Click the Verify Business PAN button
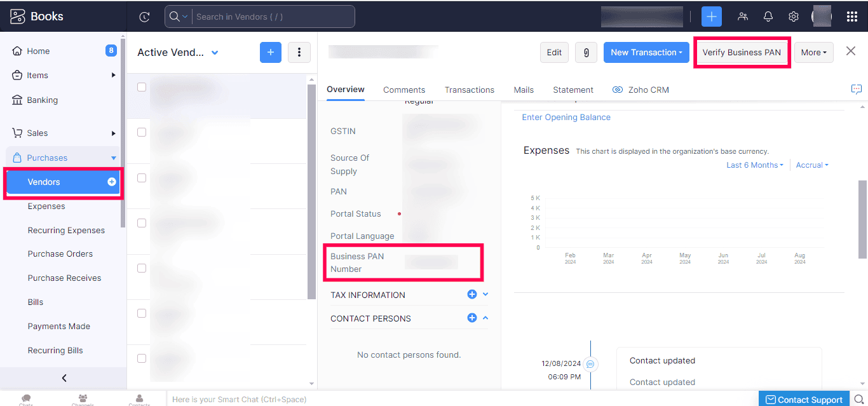Image resolution: width=868 pixels, height=406 pixels. click(x=741, y=53)
